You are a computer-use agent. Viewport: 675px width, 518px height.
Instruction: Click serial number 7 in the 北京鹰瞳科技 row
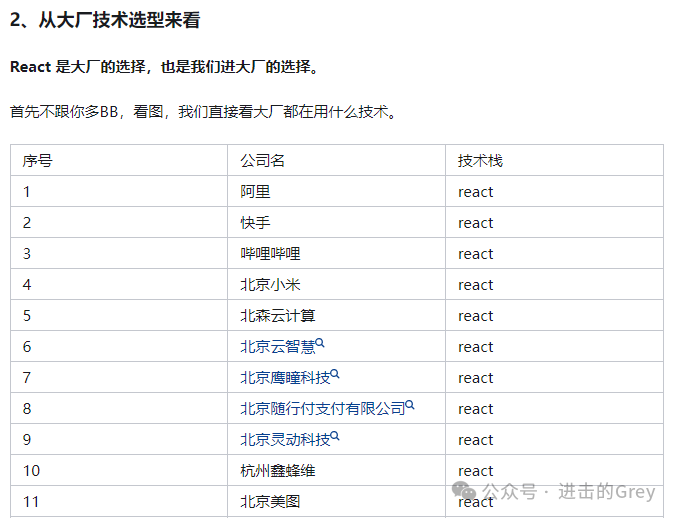tap(27, 378)
